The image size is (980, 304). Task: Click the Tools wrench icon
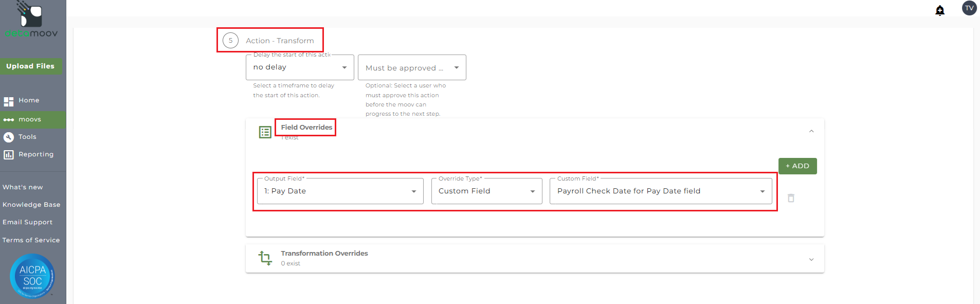[x=9, y=137]
